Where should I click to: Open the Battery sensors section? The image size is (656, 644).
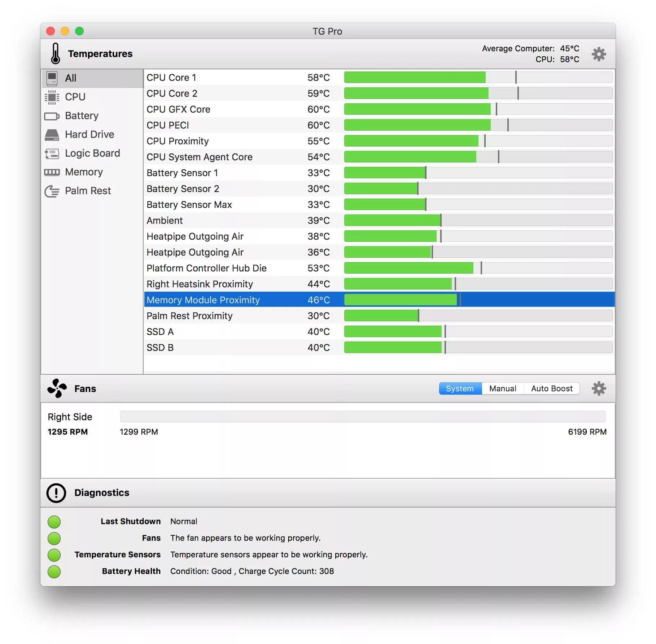click(81, 116)
